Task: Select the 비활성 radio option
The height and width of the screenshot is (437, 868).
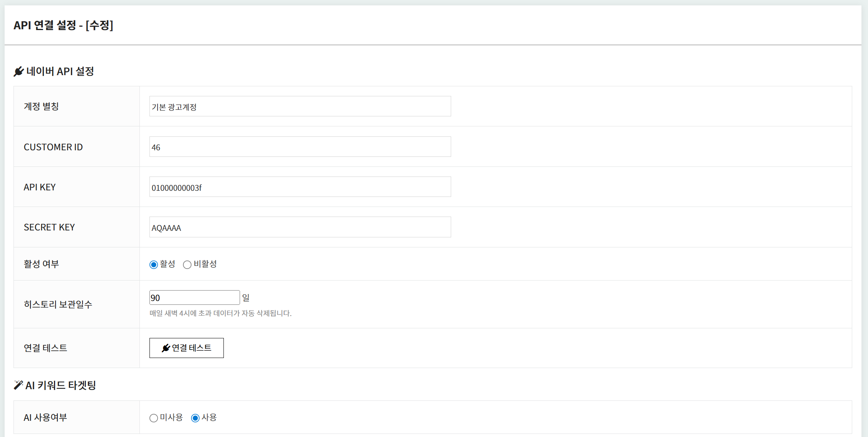Action: pyautogui.click(x=187, y=265)
